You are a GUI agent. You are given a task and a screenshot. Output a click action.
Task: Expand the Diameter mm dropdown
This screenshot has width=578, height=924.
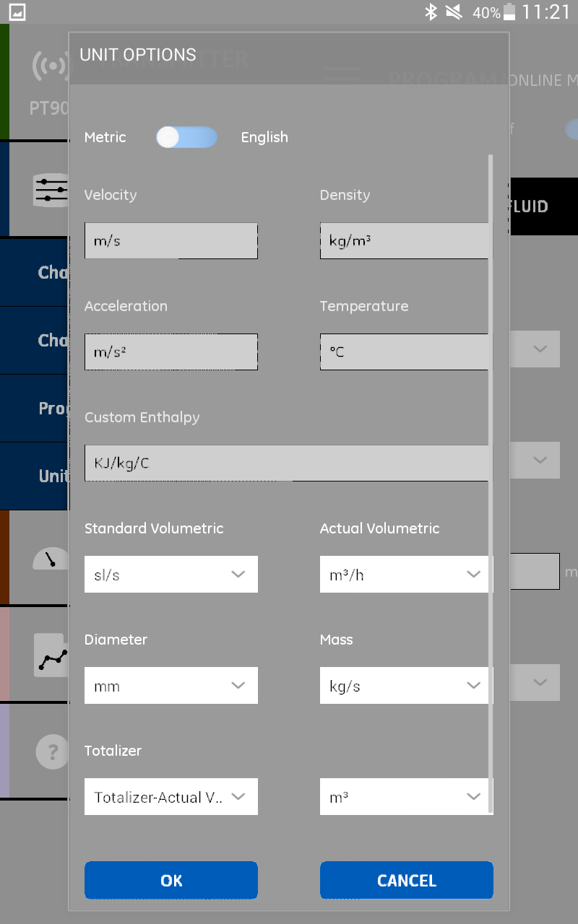[171, 686]
